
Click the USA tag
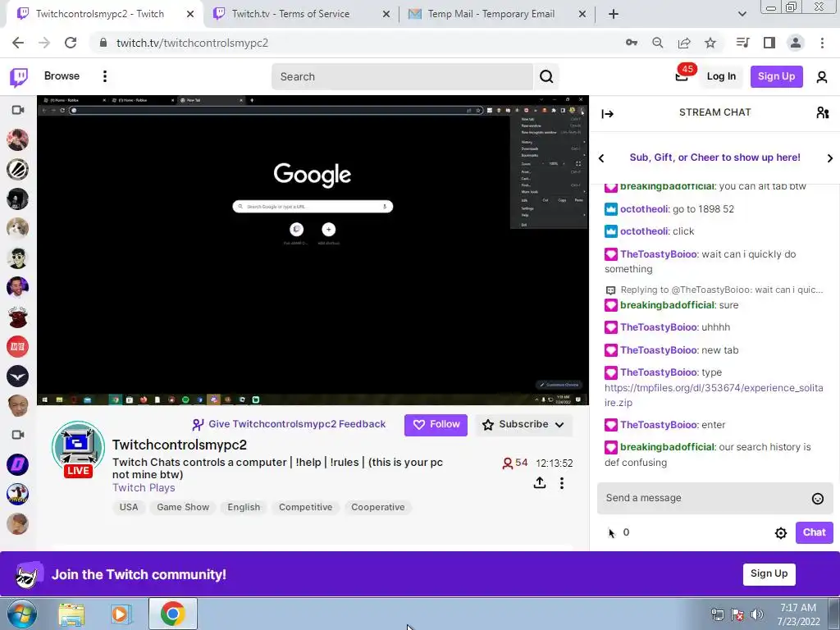tap(129, 507)
